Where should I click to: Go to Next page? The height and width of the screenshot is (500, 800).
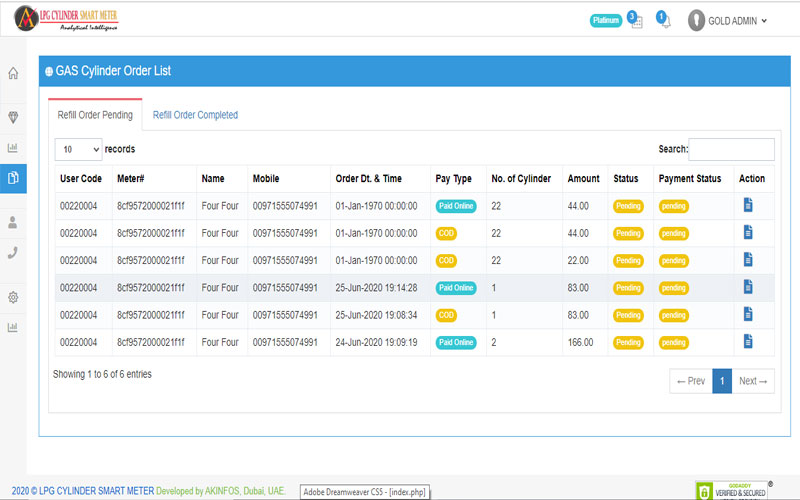[753, 381]
